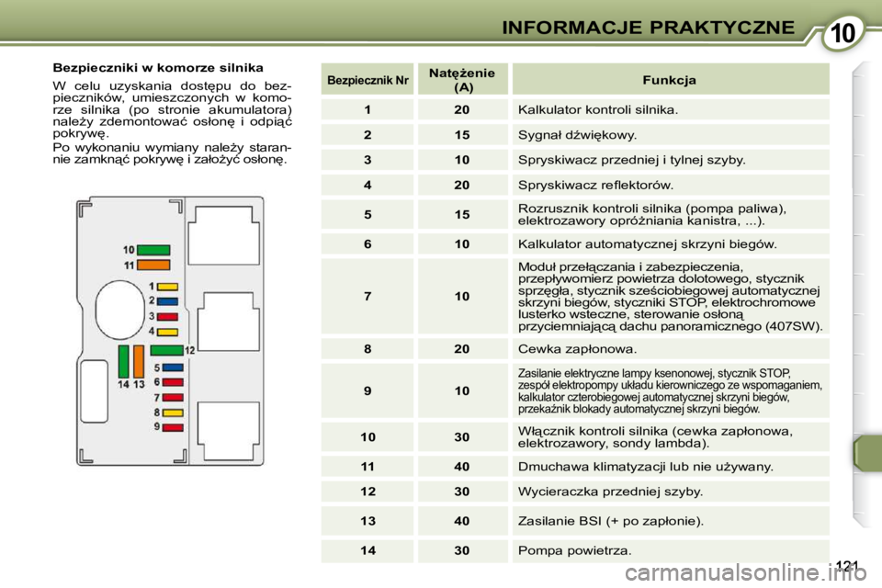Click the 'Natężenie (A)' column header
882x588 pixels.
click(462, 79)
